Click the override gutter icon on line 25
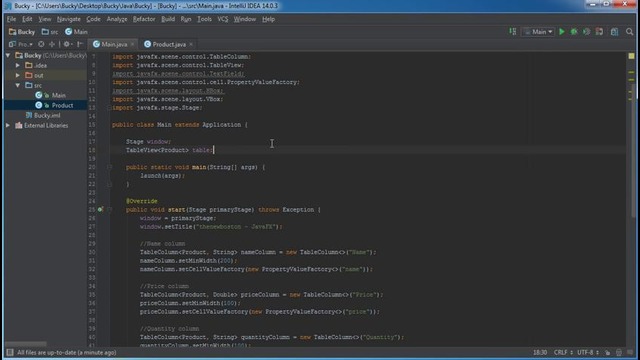Image resolution: width=640 pixels, height=360 pixels. click(100, 209)
